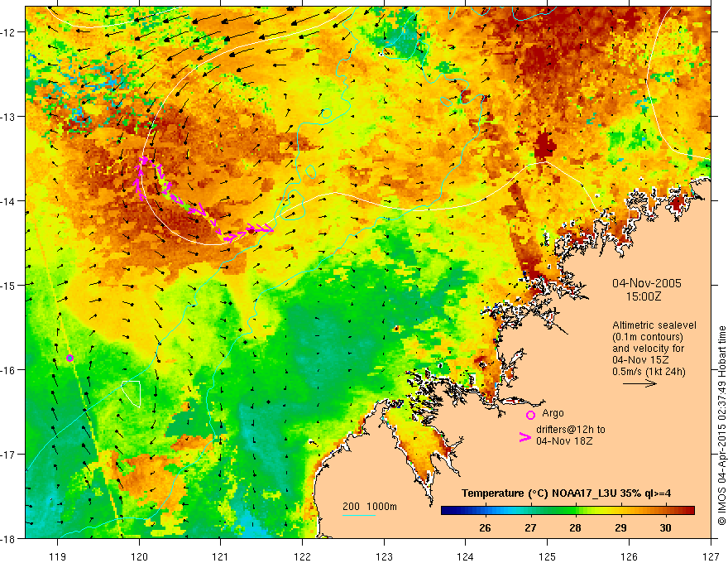Click the magenta drifter track end near 121.6E
Screen dimensions: 728x563
(268, 228)
